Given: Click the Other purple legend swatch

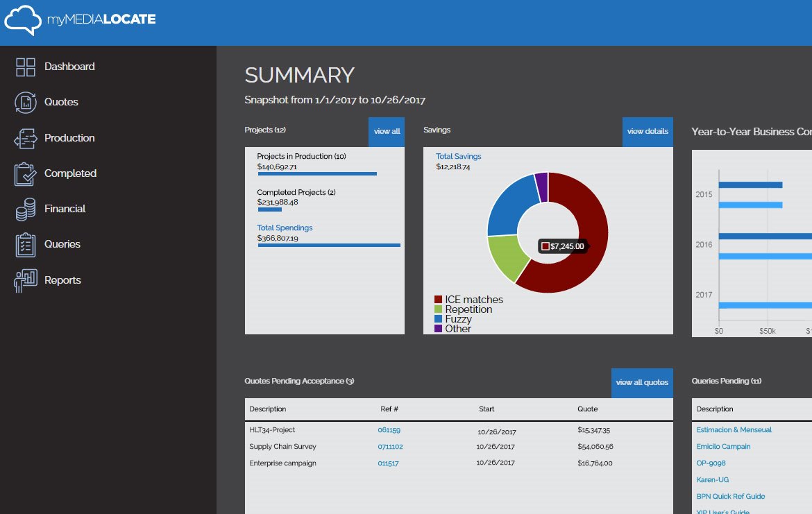Looking at the screenshot, I should 438,328.
